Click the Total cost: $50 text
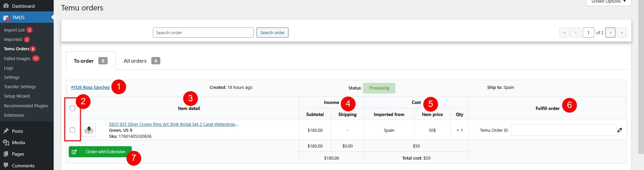 point(416,158)
